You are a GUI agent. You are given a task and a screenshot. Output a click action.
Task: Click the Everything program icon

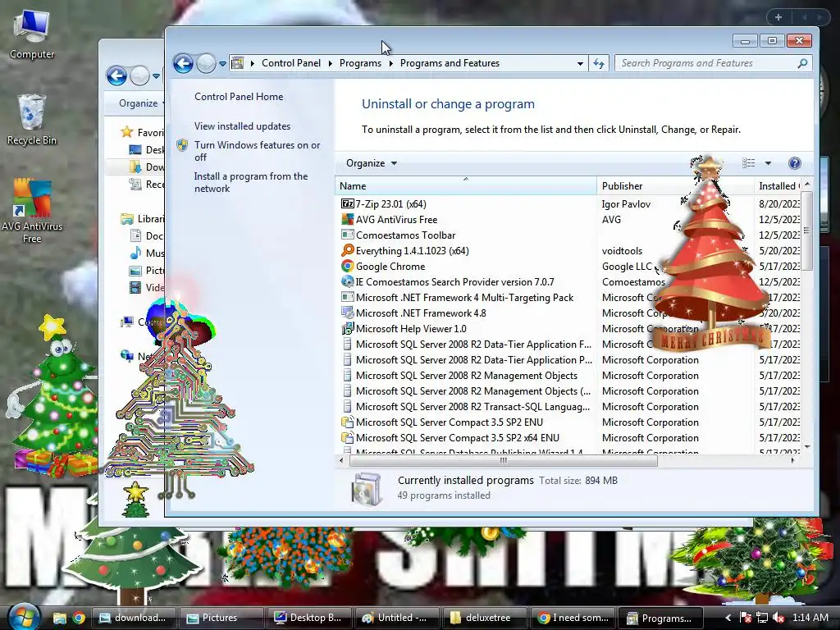[348, 251]
